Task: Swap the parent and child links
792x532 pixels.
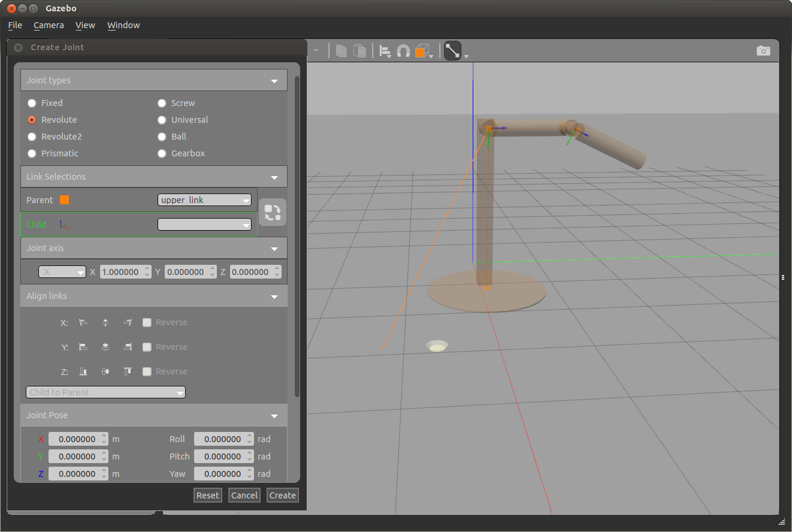Action: (272, 212)
